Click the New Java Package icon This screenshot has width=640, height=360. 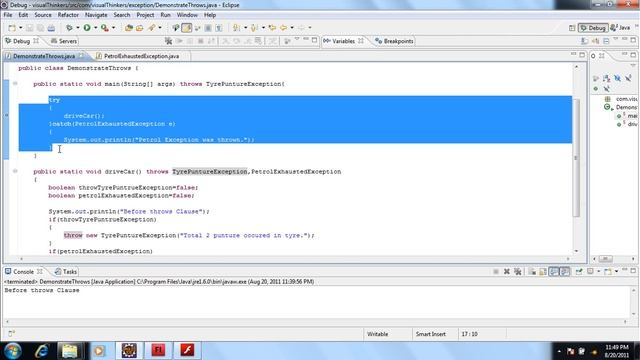click(x=129, y=28)
